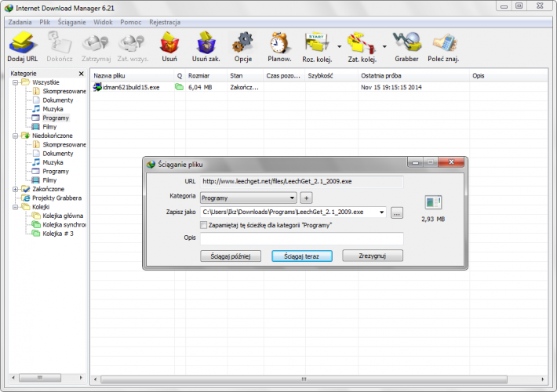Collapse the Wszystkie tree node
Screen dimensions: 557x392
[x=15, y=82]
